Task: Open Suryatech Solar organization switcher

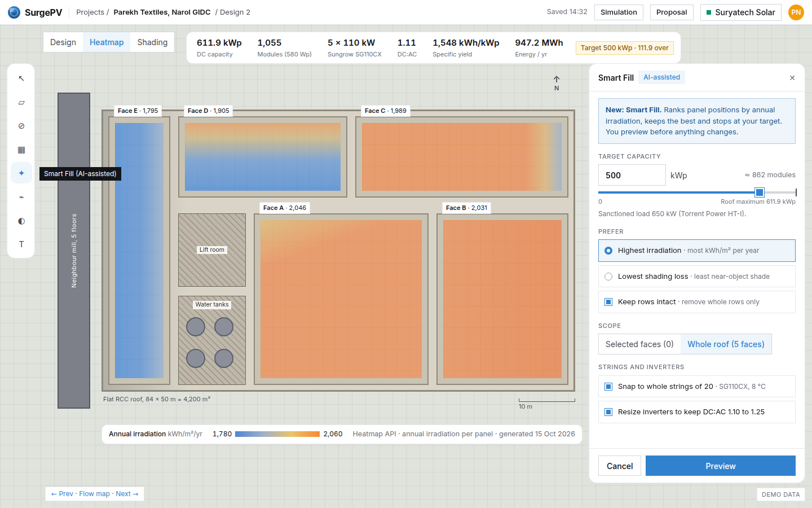Action: [741, 12]
